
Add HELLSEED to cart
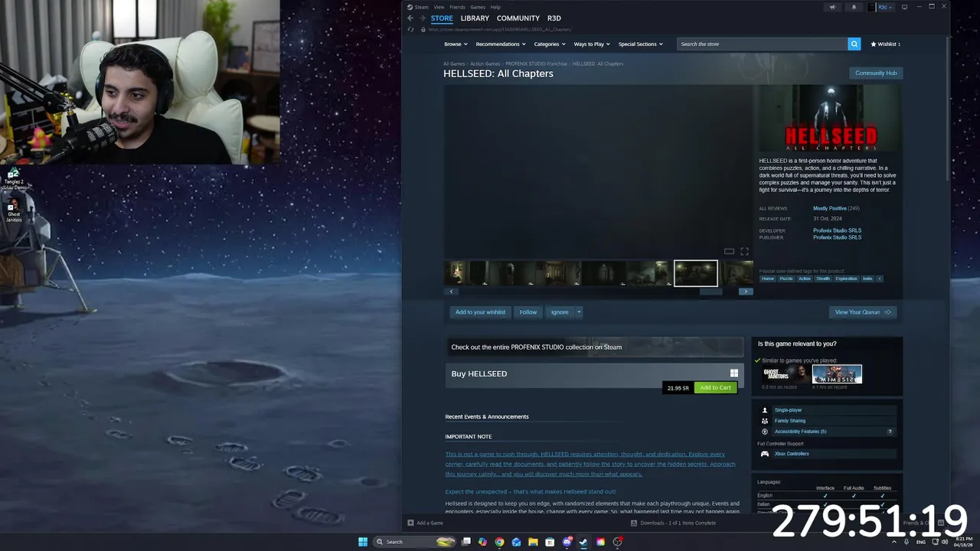[x=715, y=388]
